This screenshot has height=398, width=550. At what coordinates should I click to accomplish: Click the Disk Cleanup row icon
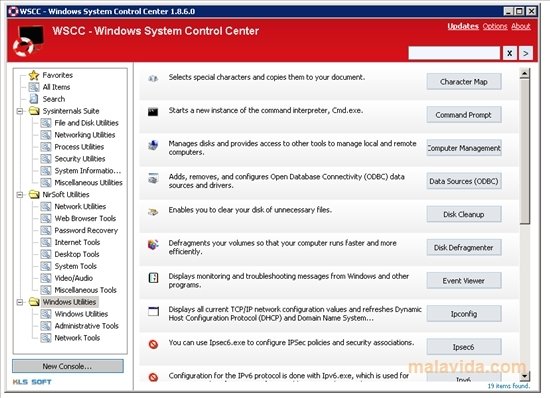pyautogui.click(x=153, y=212)
